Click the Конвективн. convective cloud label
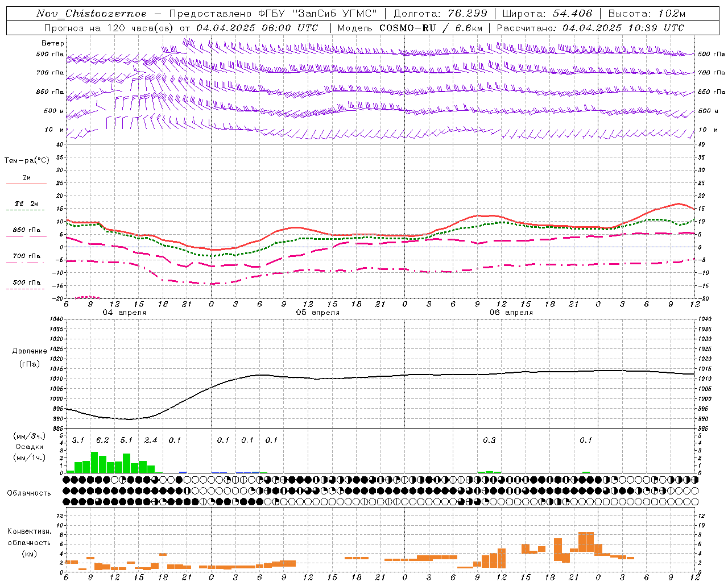This screenshot has height=582, width=728. [x=29, y=531]
